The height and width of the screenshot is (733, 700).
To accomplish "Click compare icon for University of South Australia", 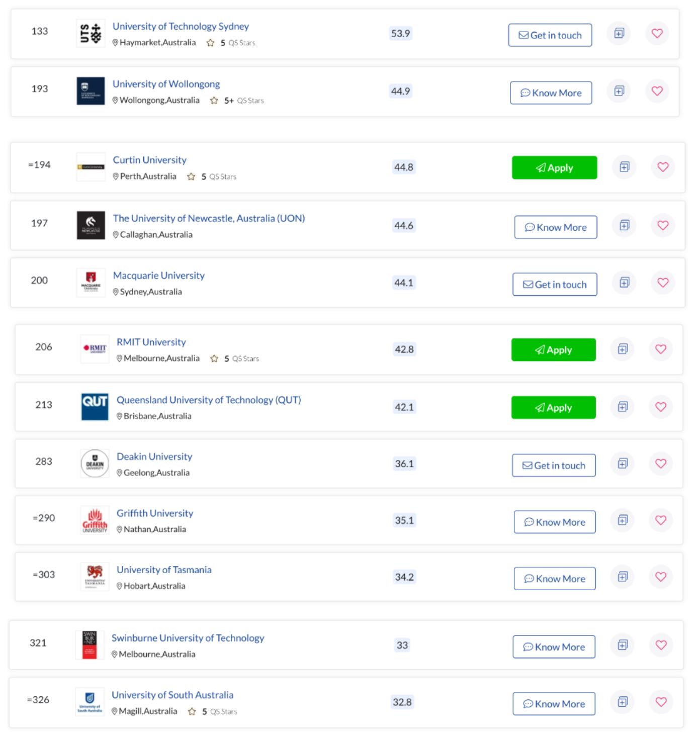I will [623, 702].
